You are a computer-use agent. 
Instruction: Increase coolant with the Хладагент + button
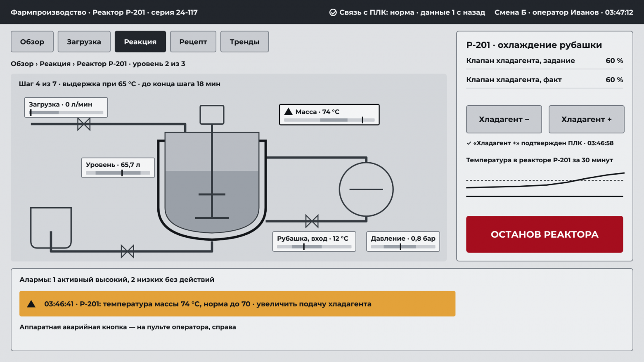point(587,119)
